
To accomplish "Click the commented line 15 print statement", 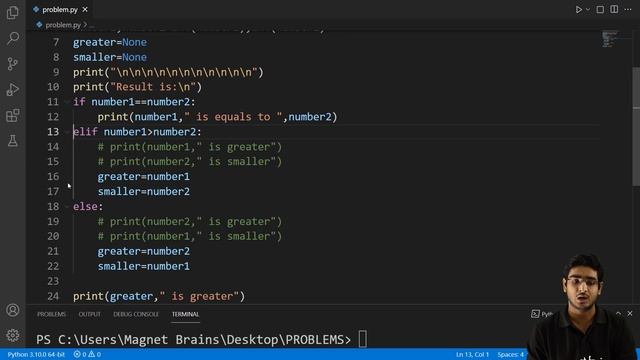I will coord(190,162).
